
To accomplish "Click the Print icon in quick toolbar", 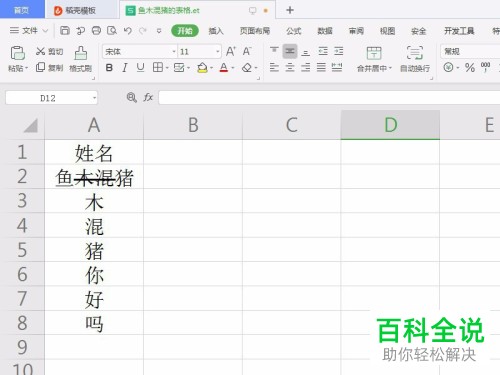I will [x=96, y=31].
